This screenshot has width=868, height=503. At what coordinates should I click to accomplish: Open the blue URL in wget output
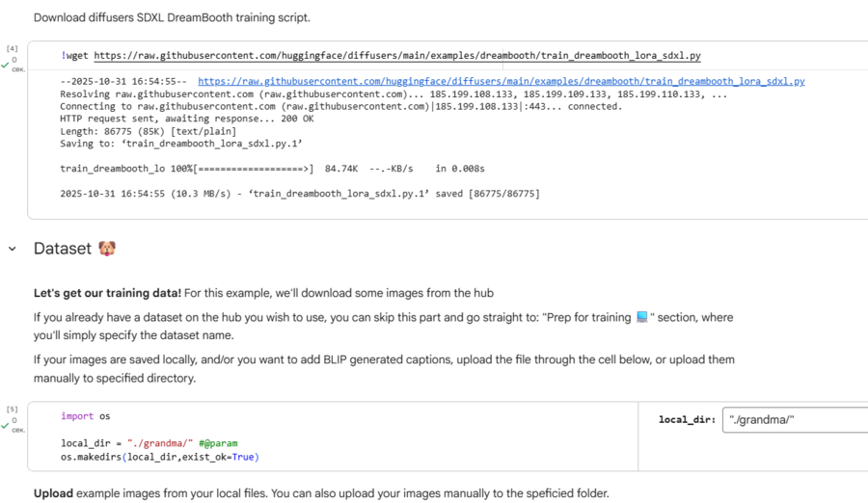[x=501, y=82]
